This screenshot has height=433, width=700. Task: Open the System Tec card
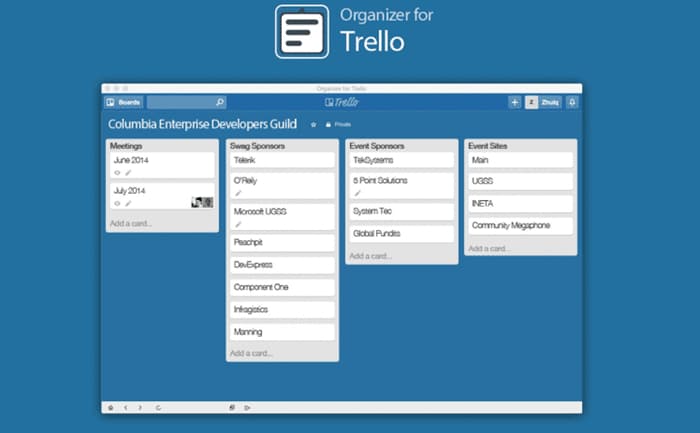click(402, 211)
